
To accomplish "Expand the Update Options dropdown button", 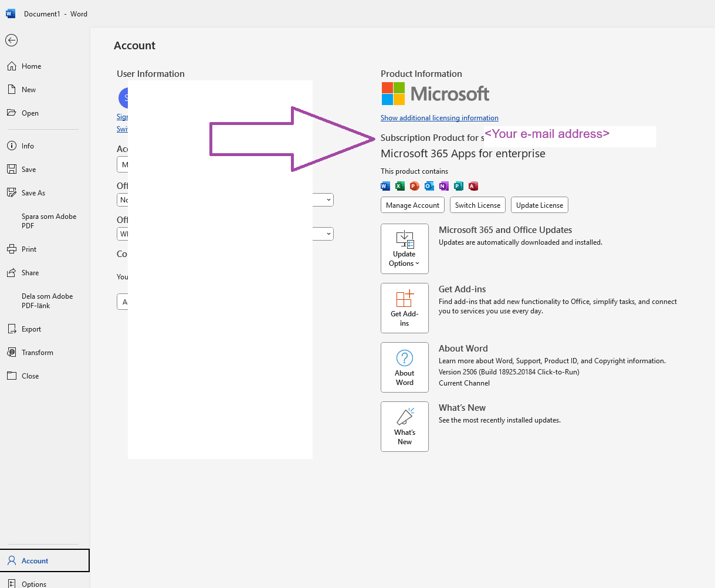I will point(405,249).
